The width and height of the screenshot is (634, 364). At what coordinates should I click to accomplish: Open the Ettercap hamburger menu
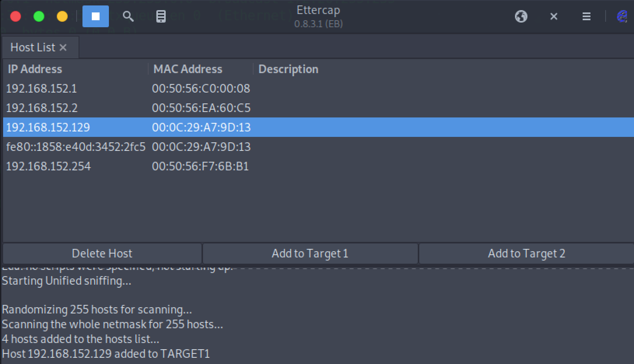(x=587, y=16)
